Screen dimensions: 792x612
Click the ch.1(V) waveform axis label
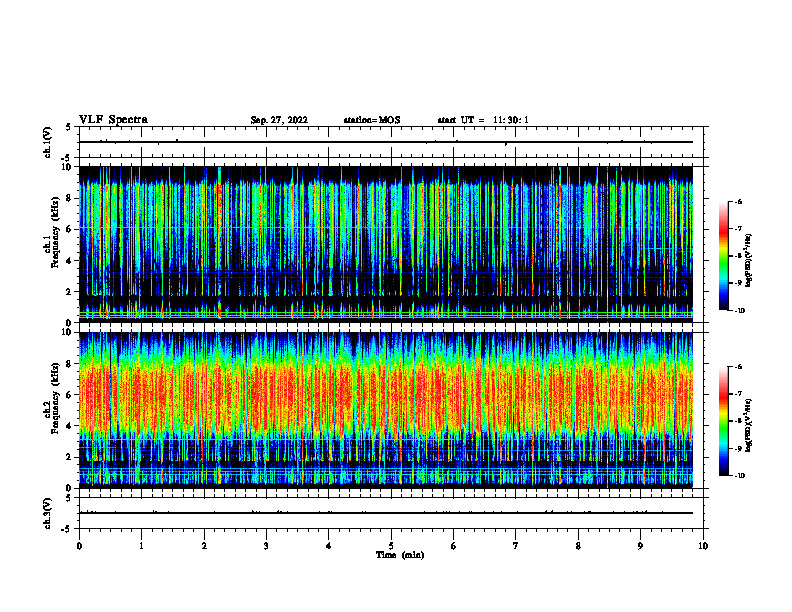pos(48,142)
